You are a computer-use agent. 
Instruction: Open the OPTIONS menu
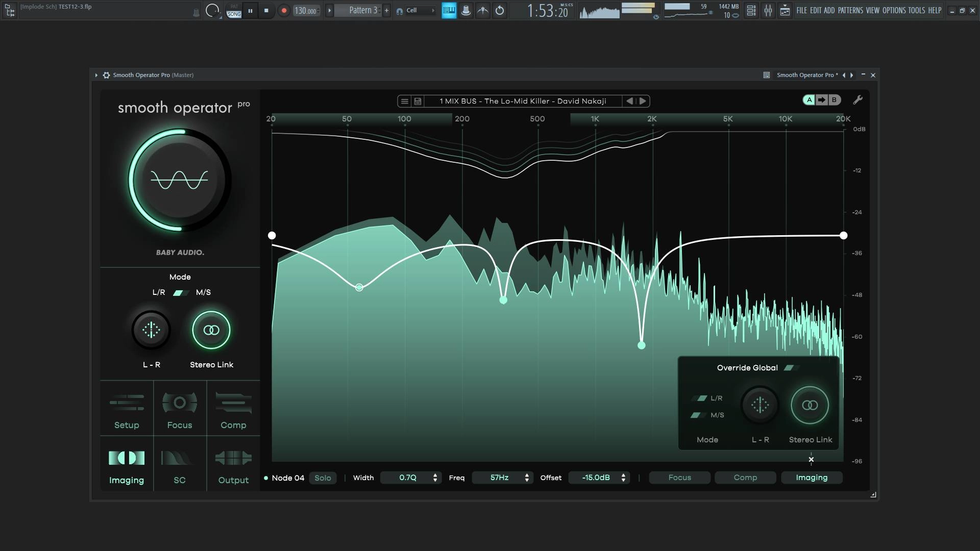click(894, 10)
